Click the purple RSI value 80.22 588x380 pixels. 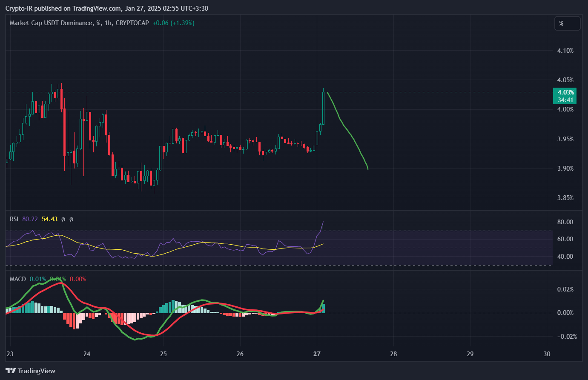[x=30, y=219]
